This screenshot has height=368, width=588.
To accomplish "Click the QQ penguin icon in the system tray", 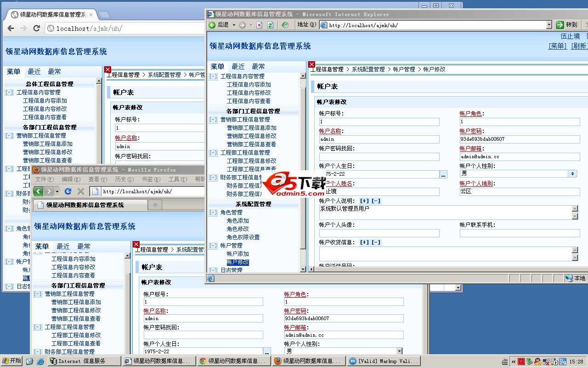I will (537, 362).
